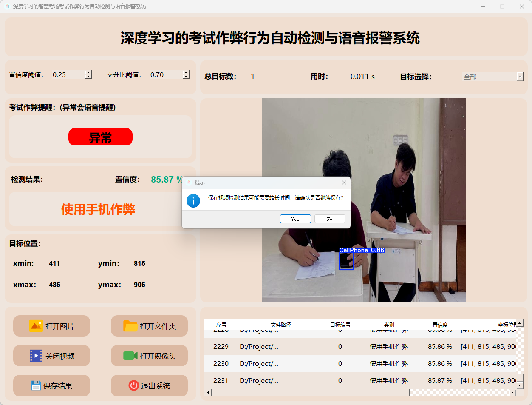The width and height of the screenshot is (532, 405).
Task: Click the 文件路径 column header
Action: 280,325
